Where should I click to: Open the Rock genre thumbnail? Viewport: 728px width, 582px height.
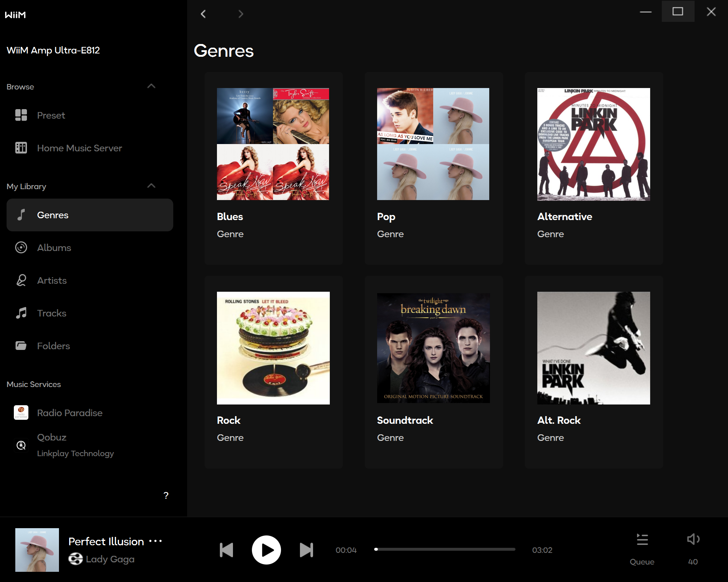coord(273,348)
